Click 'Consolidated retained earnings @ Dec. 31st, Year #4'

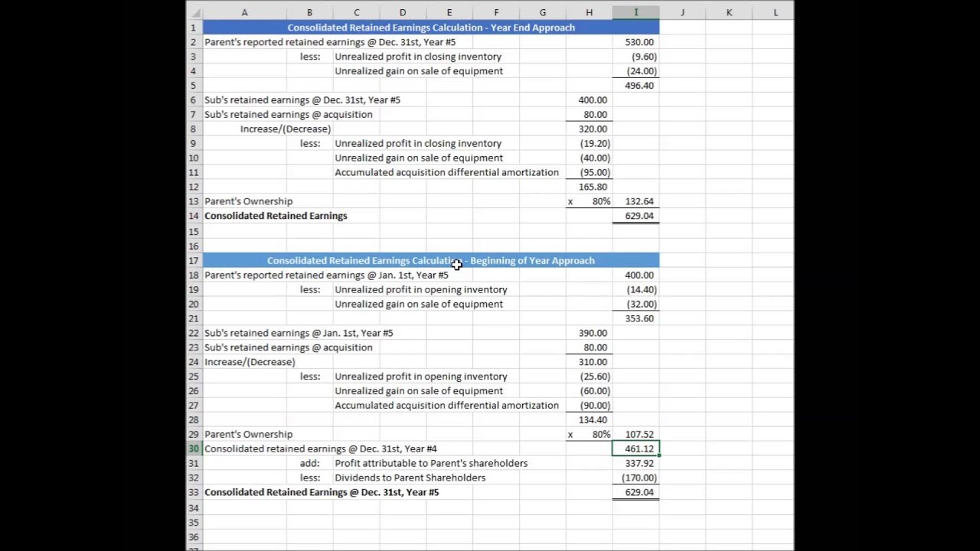coord(321,448)
